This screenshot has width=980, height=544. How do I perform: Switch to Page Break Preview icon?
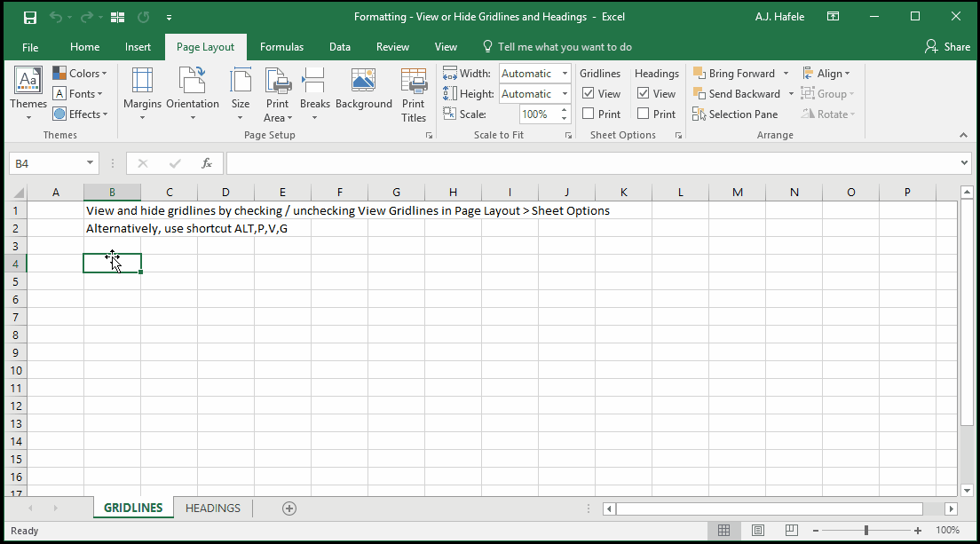(x=791, y=531)
